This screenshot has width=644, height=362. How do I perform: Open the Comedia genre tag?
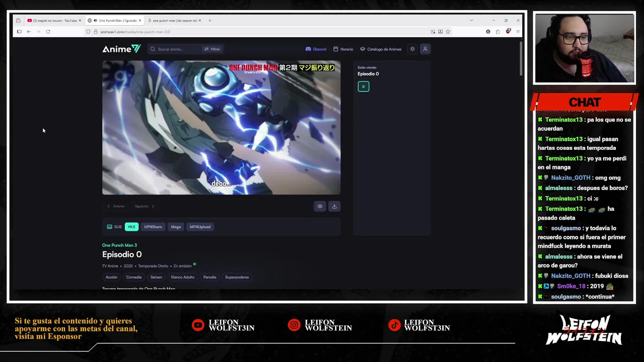point(134,277)
